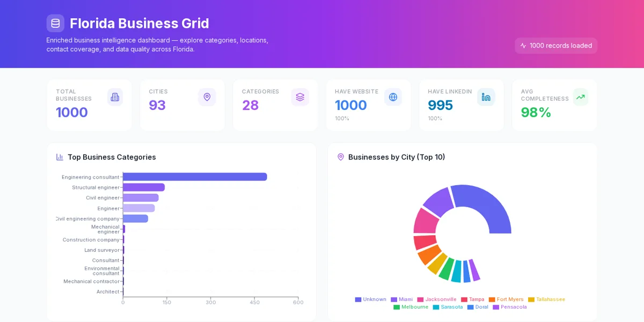The height and width of the screenshot is (322, 644).
Task: Click the Cities value 93
Action: click(x=157, y=105)
